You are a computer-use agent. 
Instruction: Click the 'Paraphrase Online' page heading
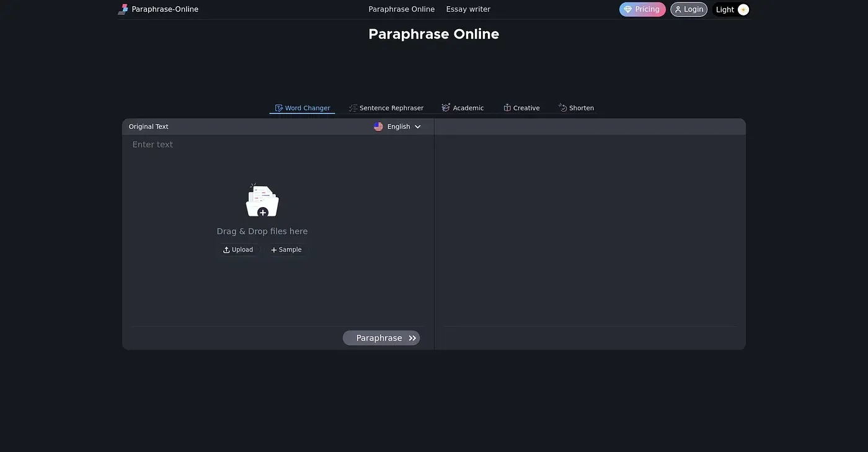click(434, 34)
